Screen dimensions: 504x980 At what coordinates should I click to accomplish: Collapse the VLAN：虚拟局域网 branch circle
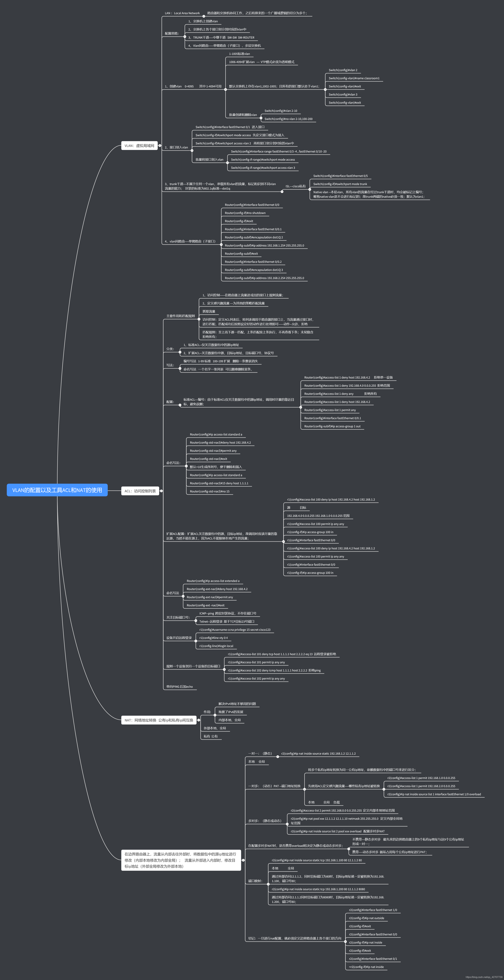pyautogui.click(x=160, y=146)
